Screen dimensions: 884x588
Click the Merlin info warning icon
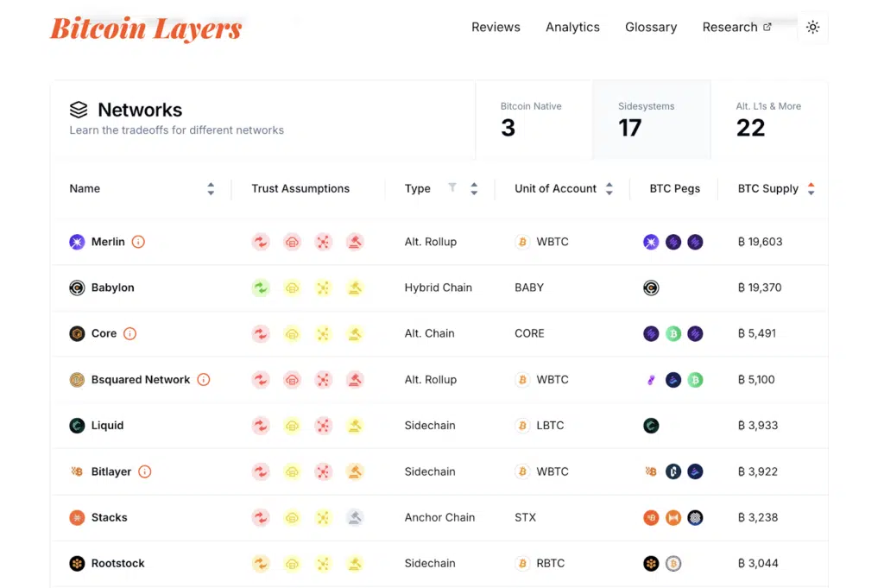click(138, 242)
